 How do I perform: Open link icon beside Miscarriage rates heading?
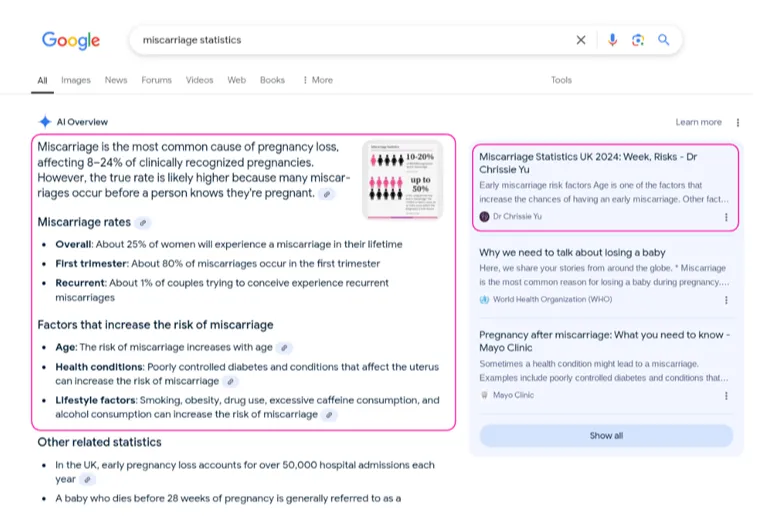143,223
